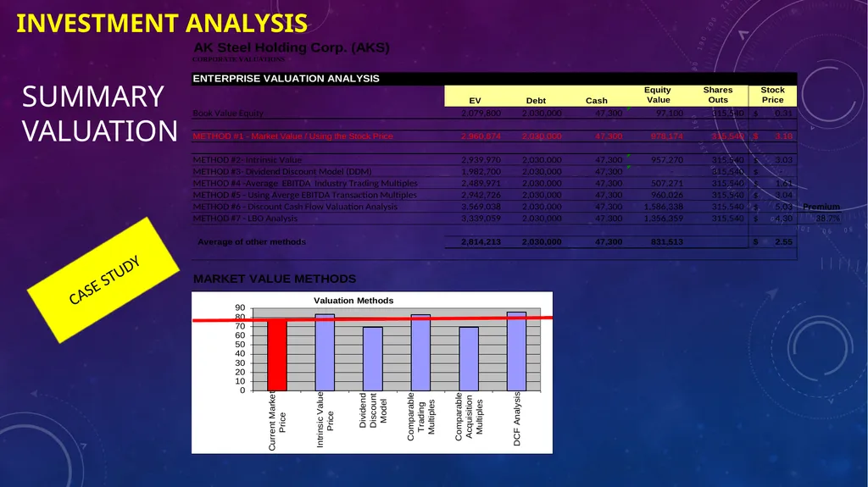Click the 'DCF Analysis' axis label
This screenshot has height=487, width=868.
pyautogui.click(x=517, y=419)
